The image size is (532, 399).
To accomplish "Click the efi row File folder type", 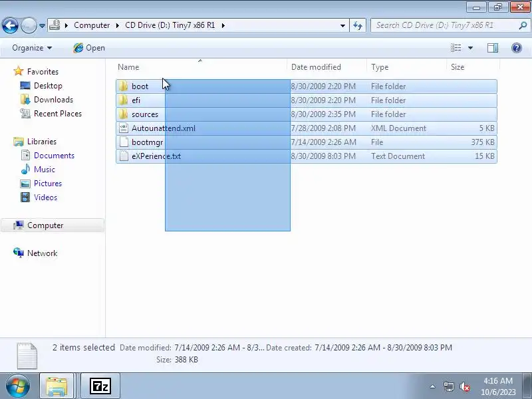I will click(x=388, y=100).
